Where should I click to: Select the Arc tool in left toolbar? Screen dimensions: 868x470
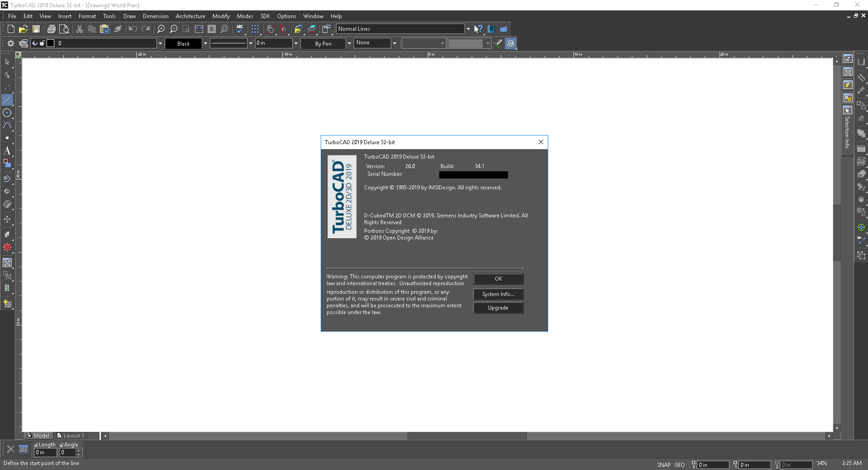7,125
